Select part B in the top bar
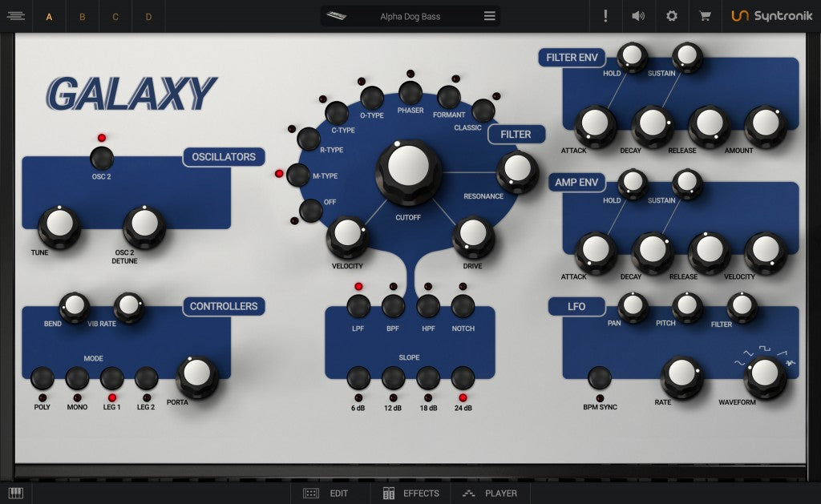821x504 pixels. 82,15
